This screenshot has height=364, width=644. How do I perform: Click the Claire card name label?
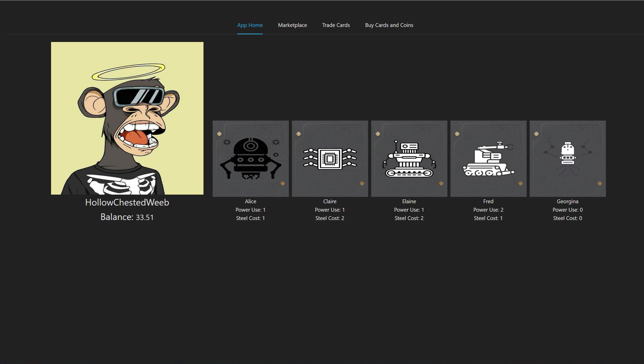(330, 201)
